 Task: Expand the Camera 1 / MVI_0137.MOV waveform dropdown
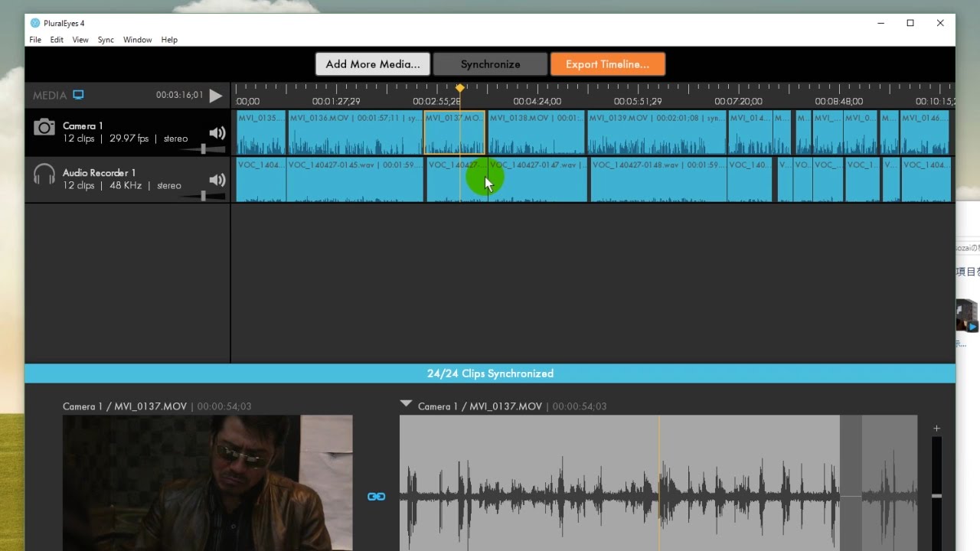pyautogui.click(x=406, y=404)
